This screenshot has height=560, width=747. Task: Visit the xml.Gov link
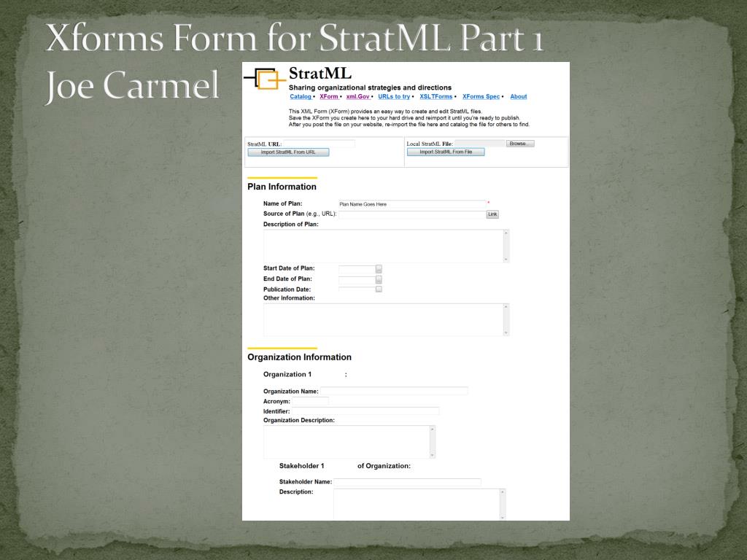point(358,97)
